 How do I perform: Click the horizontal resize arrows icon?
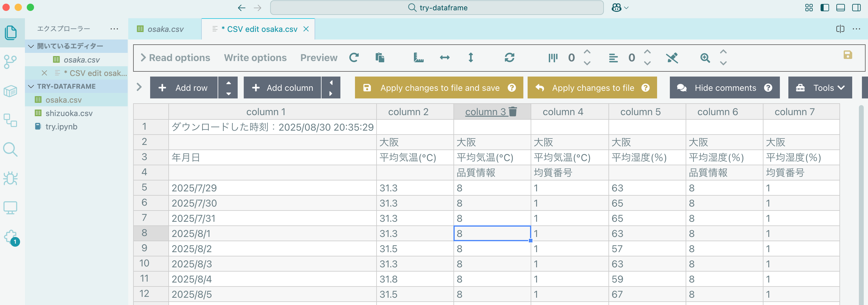[444, 58]
